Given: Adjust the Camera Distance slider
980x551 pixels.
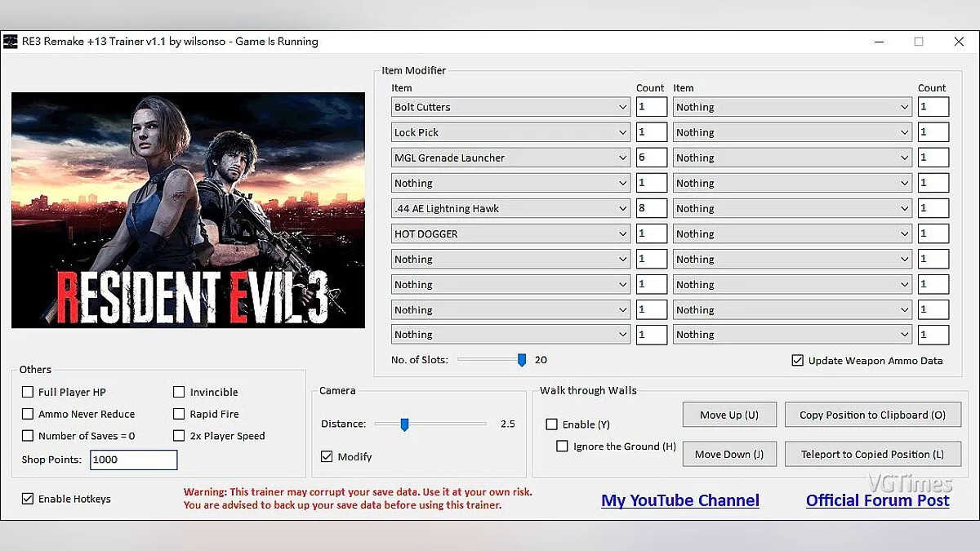Looking at the screenshot, I should (404, 424).
